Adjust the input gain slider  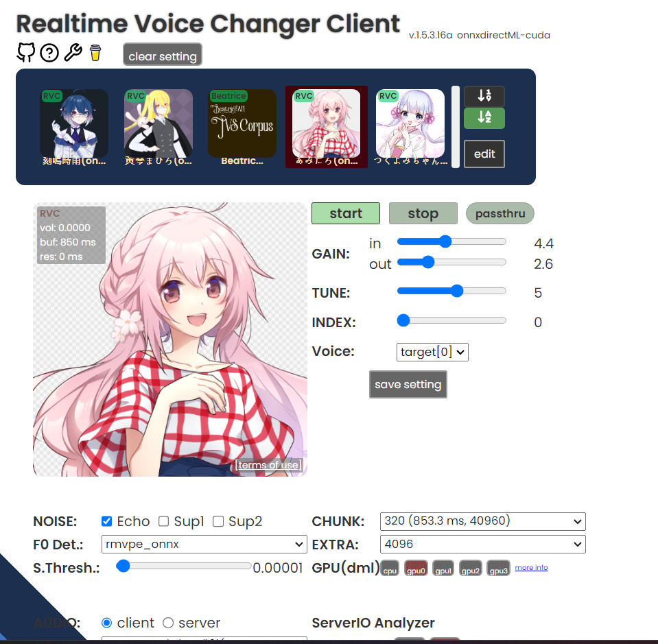click(x=451, y=241)
